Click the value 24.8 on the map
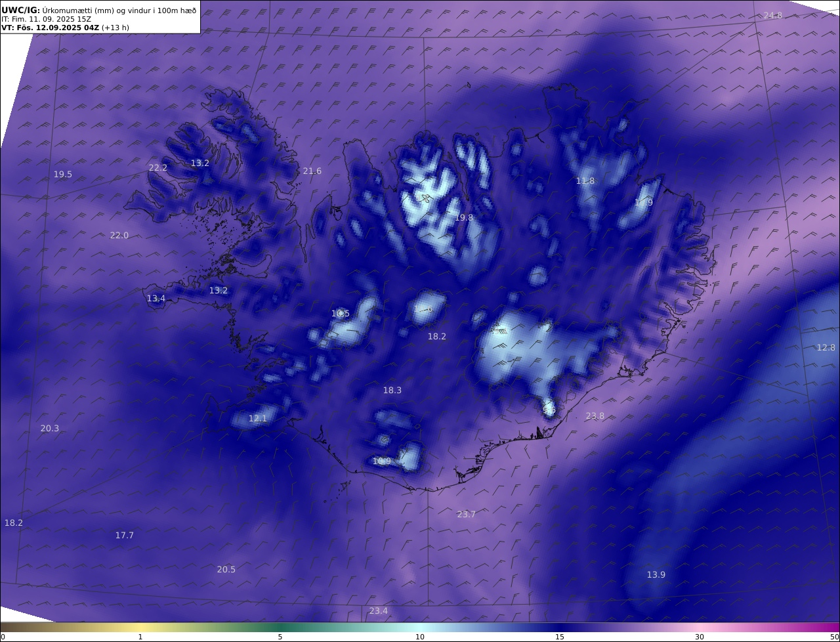Screen dimensions: 840x642 point(772,15)
